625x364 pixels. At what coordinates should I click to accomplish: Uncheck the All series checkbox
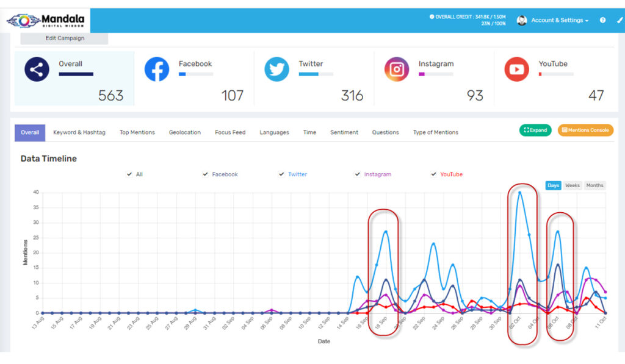click(129, 174)
